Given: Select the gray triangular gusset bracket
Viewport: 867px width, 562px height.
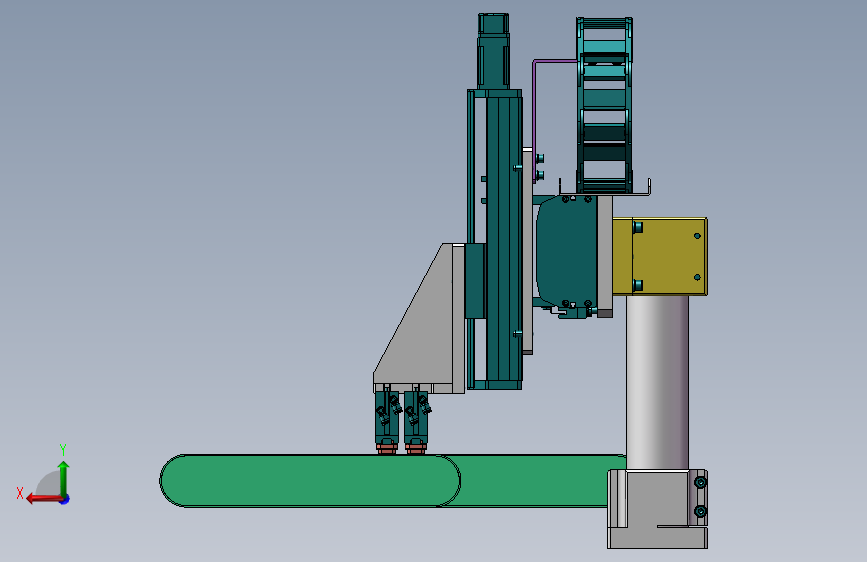Looking at the screenshot, I should click(419, 319).
